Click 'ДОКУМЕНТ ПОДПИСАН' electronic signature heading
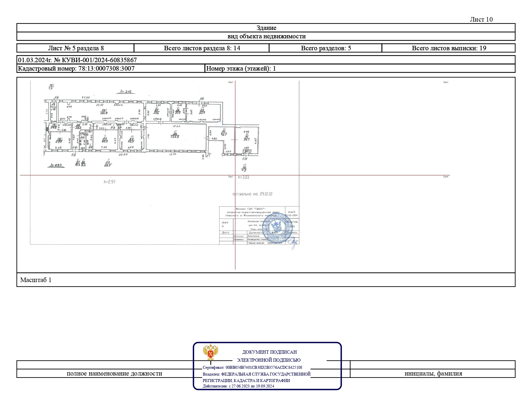 click(270, 352)
